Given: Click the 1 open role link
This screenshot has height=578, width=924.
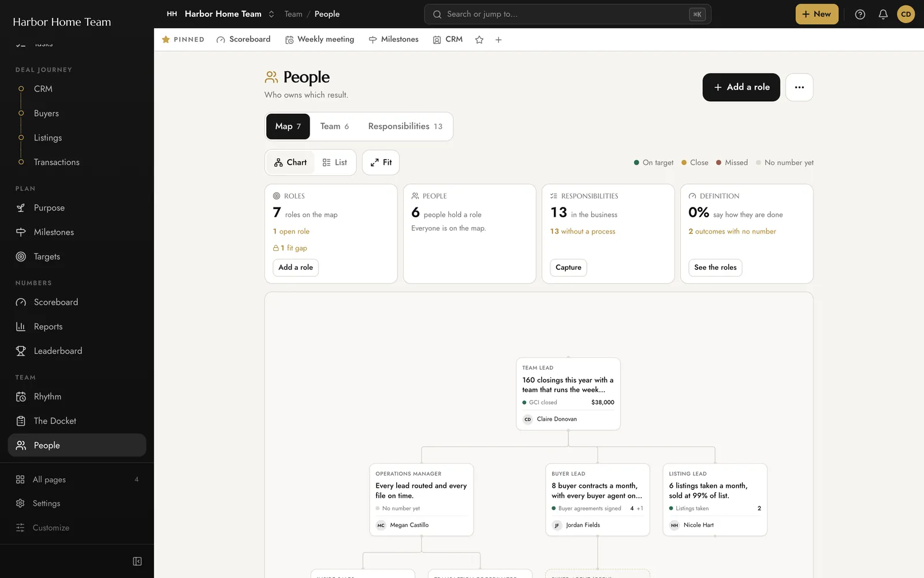Looking at the screenshot, I should point(291,231).
